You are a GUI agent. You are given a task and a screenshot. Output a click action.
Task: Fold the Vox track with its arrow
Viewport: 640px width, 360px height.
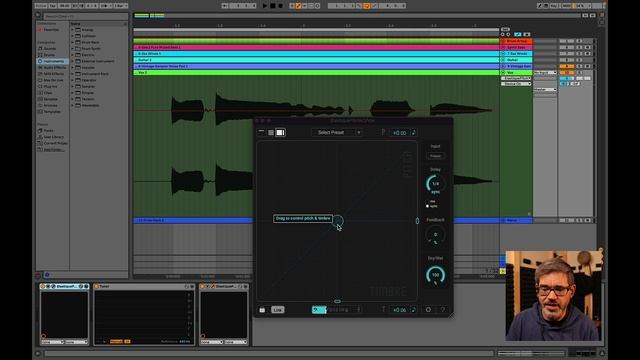pyautogui.click(x=503, y=73)
